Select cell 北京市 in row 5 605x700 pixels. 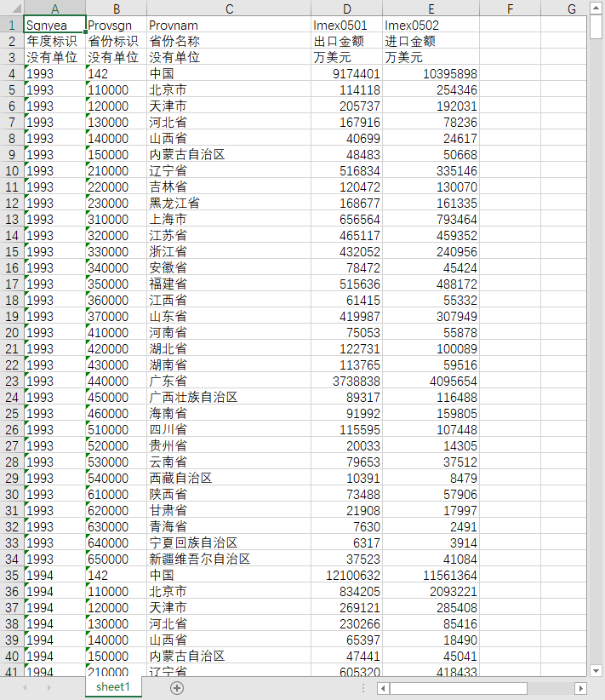[x=229, y=89]
